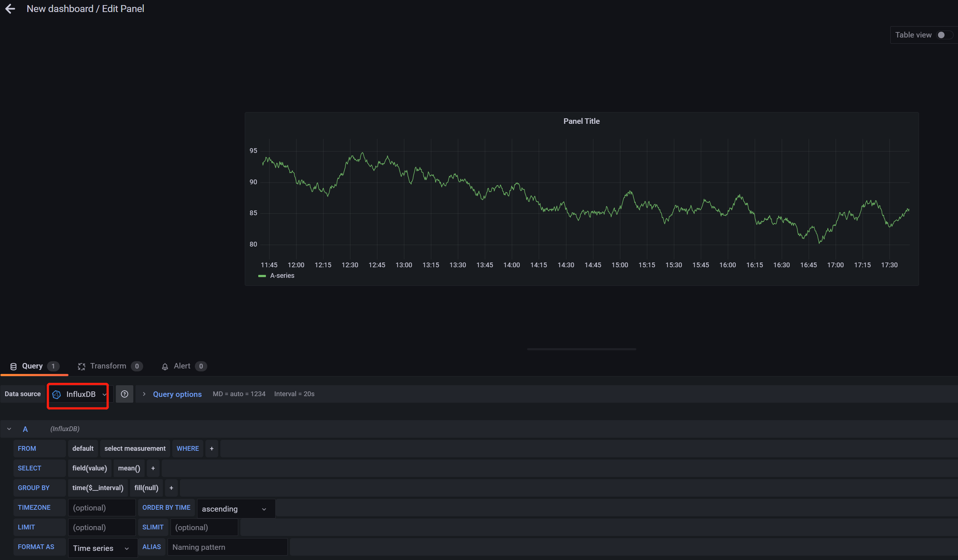Click the Transform tab icon
The height and width of the screenshot is (560, 958).
click(81, 367)
